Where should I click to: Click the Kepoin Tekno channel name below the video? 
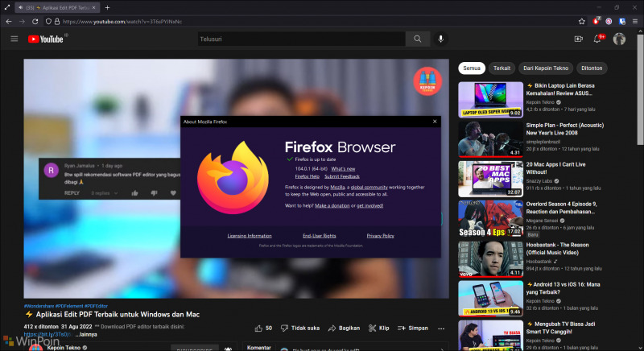(64, 347)
